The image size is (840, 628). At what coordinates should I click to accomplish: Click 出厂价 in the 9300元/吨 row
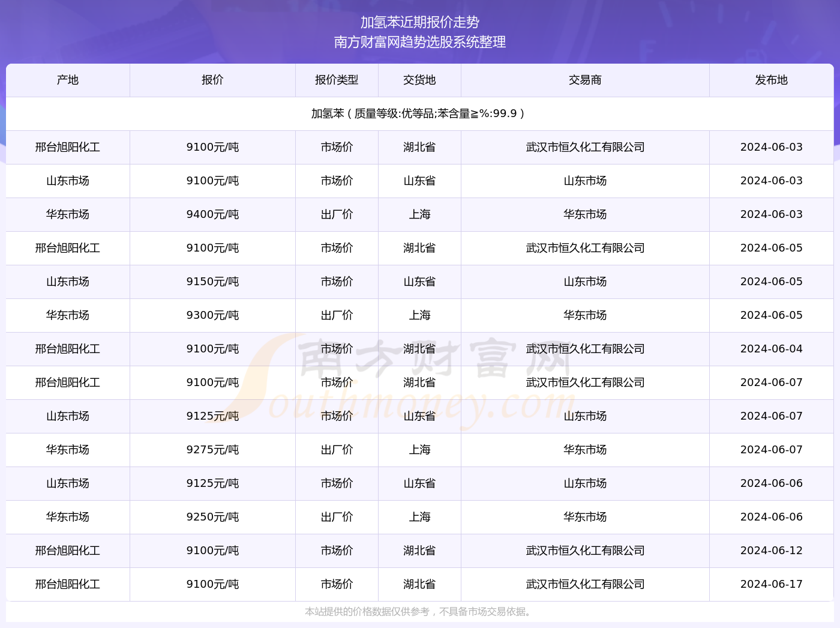click(337, 315)
